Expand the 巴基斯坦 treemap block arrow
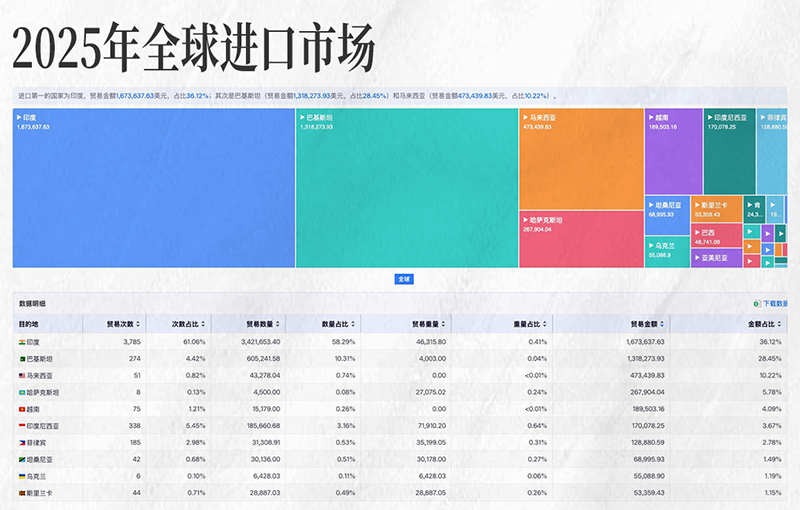 click(301, 118)
